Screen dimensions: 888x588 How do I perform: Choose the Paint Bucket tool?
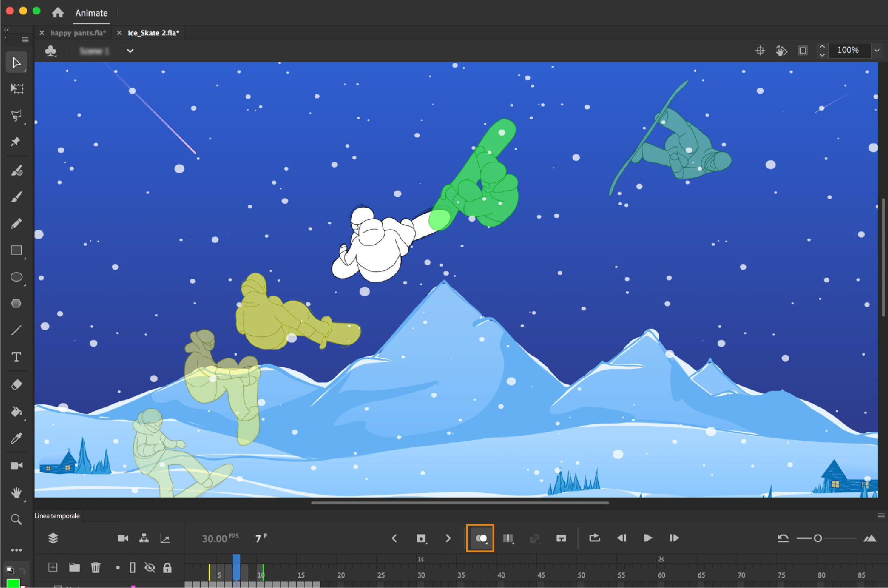pyautogui.click(x=16, y=412)
